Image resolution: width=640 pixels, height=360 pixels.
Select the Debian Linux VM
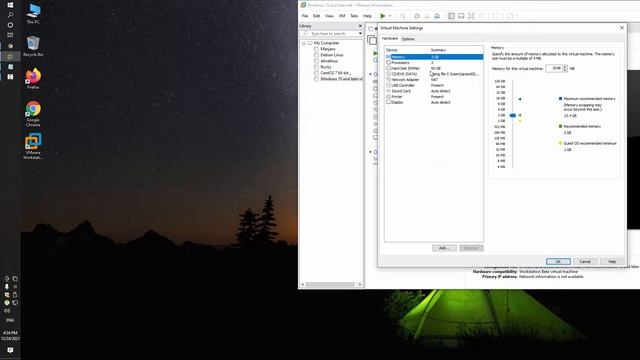(x=332, y=55)
